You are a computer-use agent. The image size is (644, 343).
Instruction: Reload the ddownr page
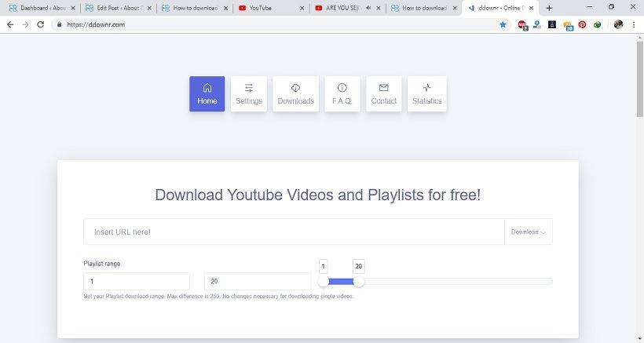(40, 24)
